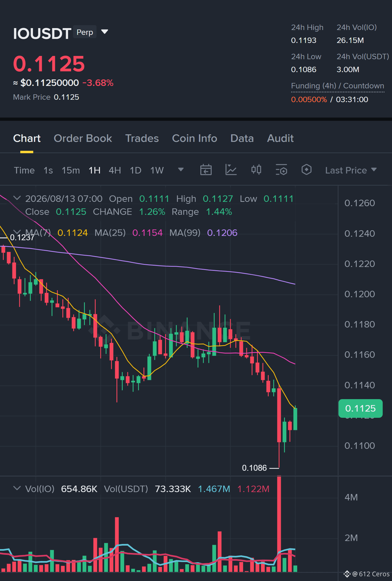Tap the 24h Vol(IO) value 26.15M

(x=350, y=40)
